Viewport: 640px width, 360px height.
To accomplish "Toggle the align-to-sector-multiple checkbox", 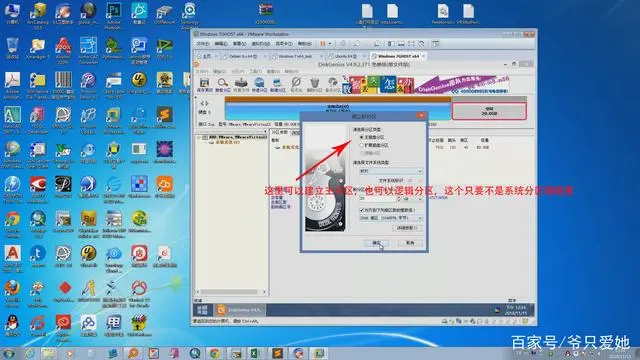I will (362, 210).
